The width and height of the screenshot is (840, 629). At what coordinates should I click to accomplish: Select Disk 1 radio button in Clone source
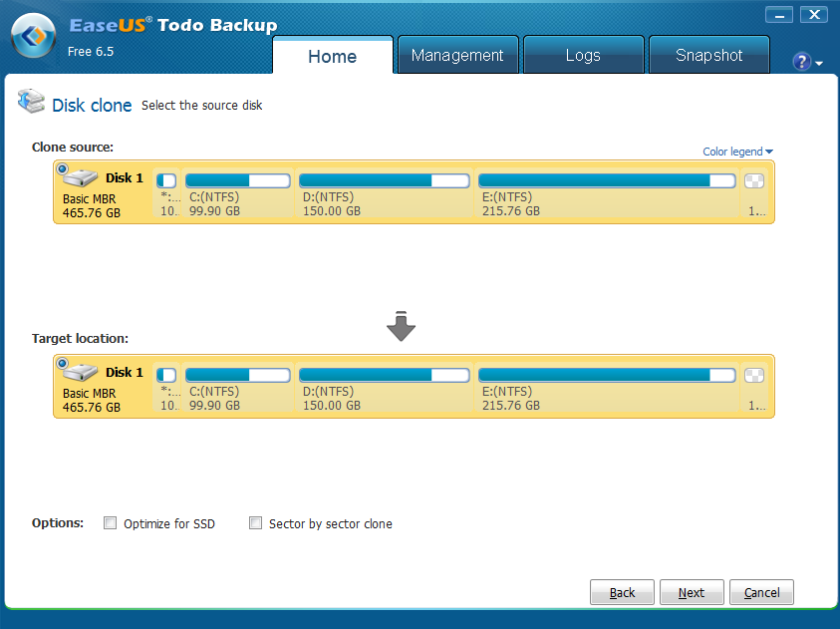coord(62,169)
